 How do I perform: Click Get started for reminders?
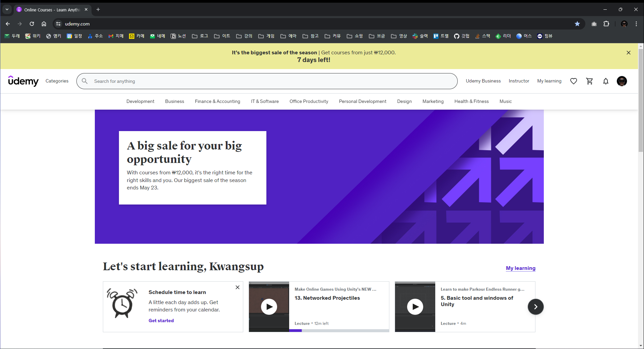(x=161, y=321)
